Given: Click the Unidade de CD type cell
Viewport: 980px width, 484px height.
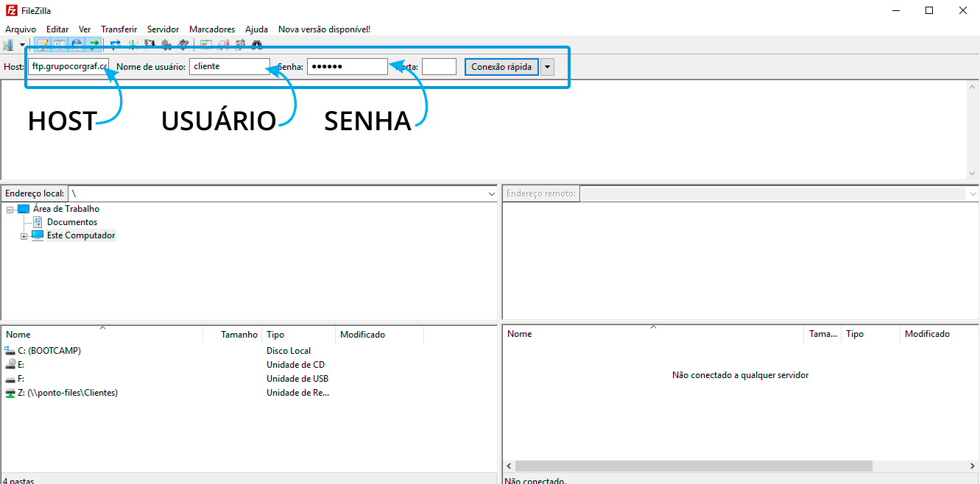Looking at the screenshot, I should pos(295,365).
